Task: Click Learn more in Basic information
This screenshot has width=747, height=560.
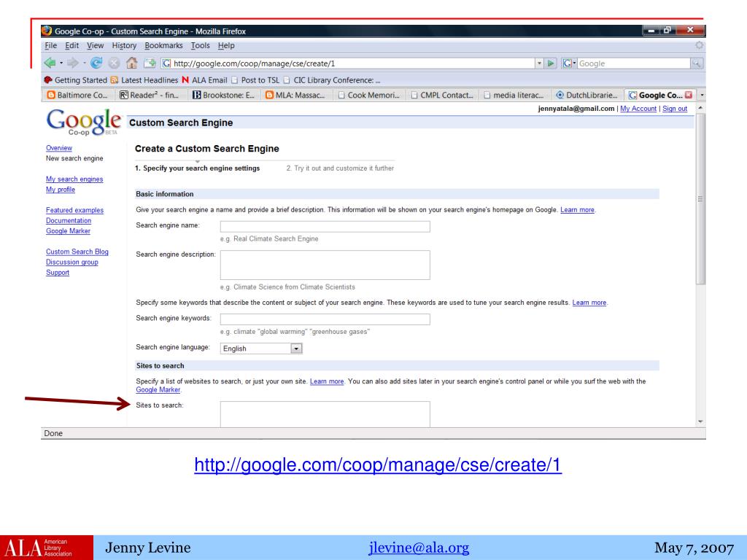Action: coord(578,210)
